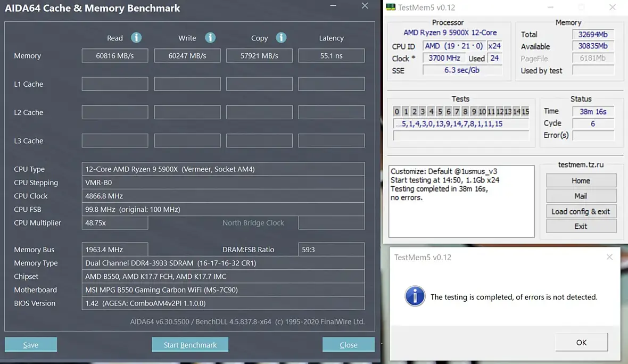Click the empty Used by test field
This screenshot has width=628, height=364.
(x=593, y=70)
